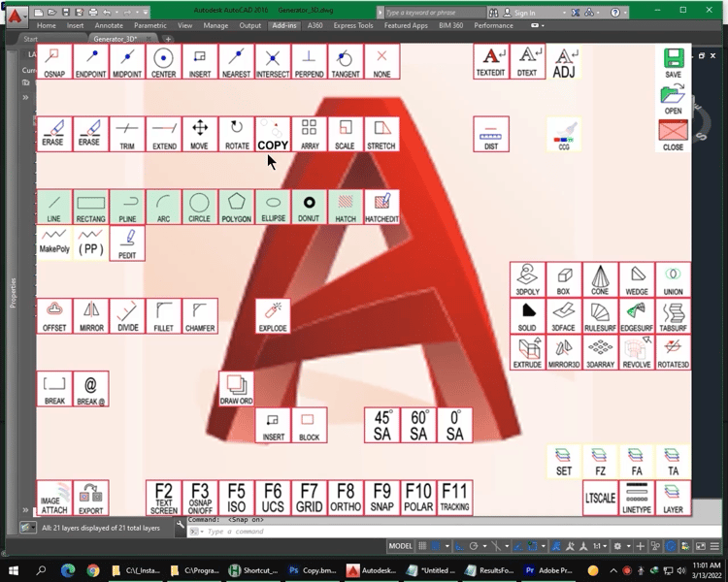Select the EXTRUDE 3D tool
Viewport: 728px width, 582px height.
(x=527, y=353)
